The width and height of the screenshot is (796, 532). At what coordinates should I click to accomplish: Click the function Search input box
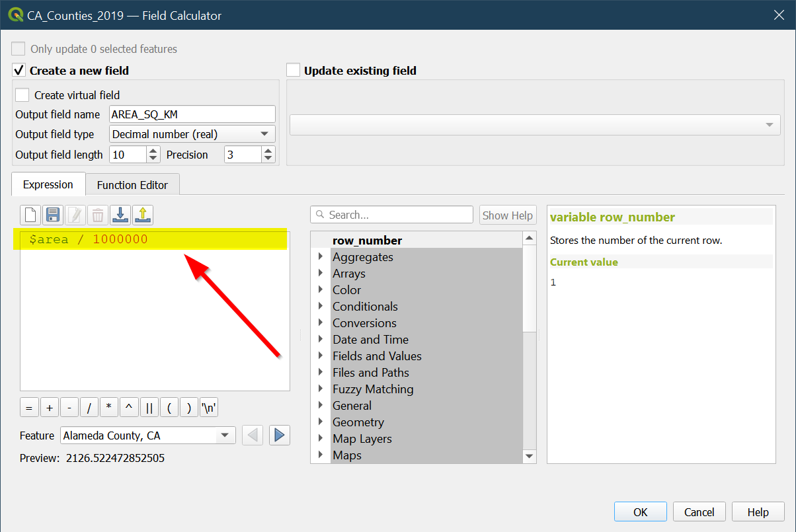pos(392,215)
